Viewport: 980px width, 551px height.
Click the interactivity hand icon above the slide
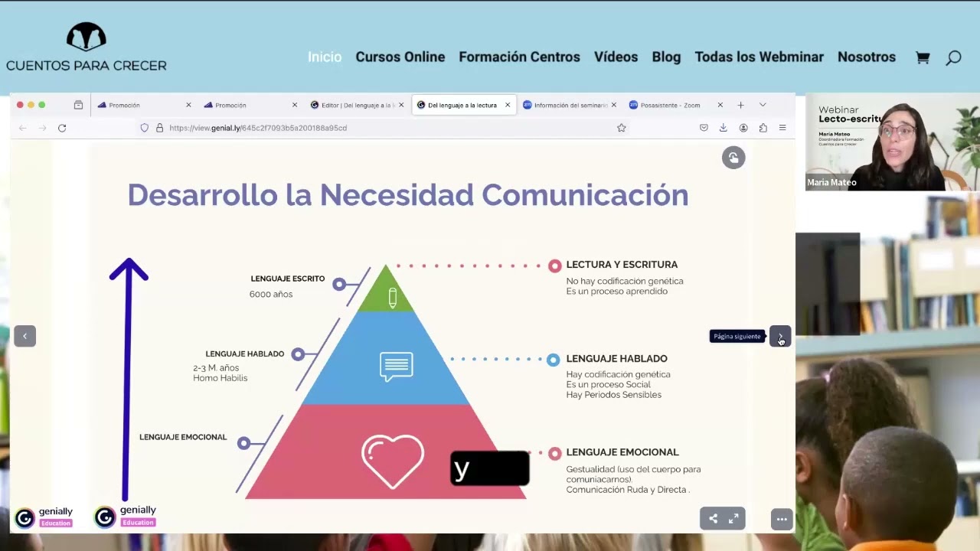[x=733, y=158]
